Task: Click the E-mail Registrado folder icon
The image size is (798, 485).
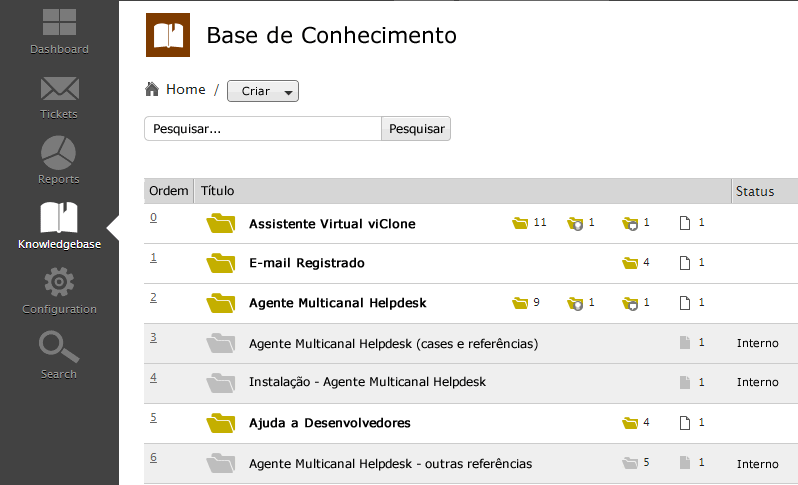Action: pyautogui.click(x=220, y=263)
